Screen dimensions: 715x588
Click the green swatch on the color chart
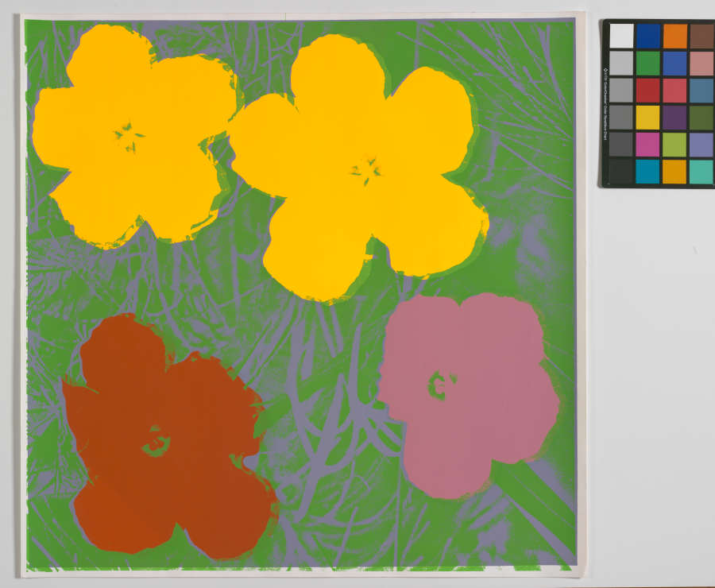tap(647, 64)
